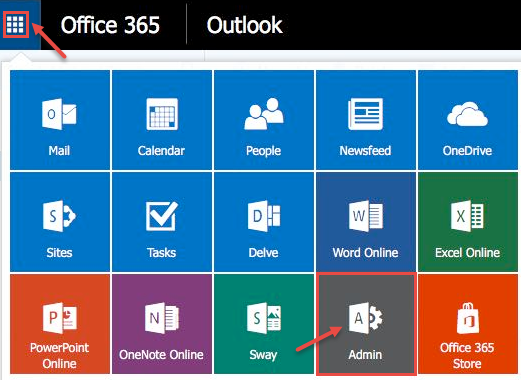The image size is (521, 380).
Task: Click the Word Online tile label
Action: [365, 253]
